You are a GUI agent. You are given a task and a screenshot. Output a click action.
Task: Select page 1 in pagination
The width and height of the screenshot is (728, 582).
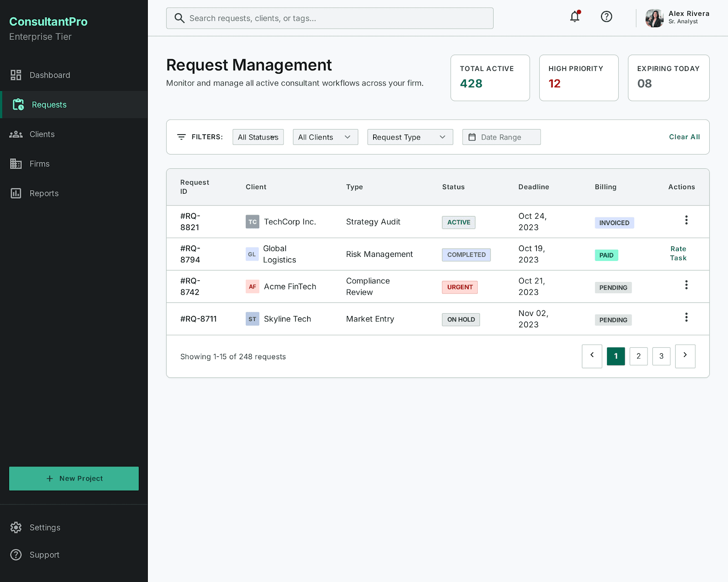pyautogui.click(x=616, y=356)
